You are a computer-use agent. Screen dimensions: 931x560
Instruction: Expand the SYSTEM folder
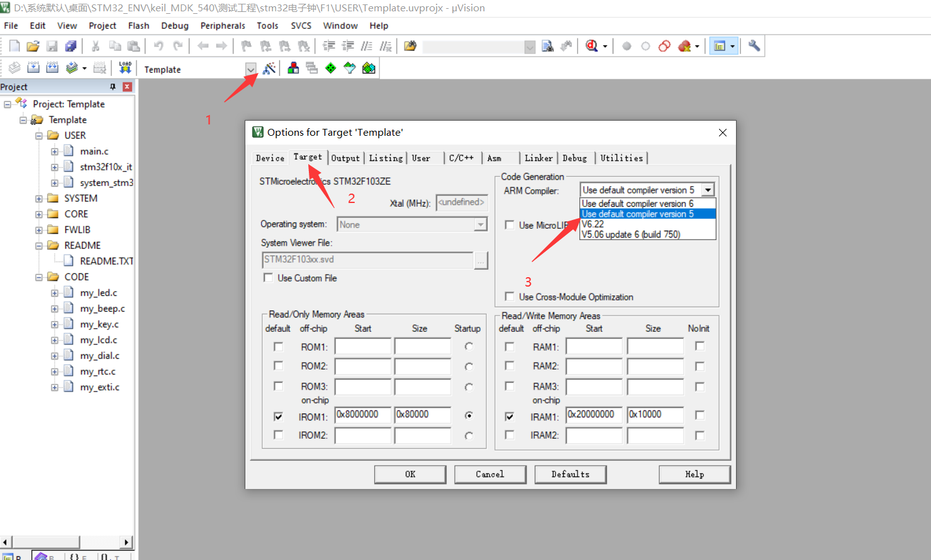point(39,199)
